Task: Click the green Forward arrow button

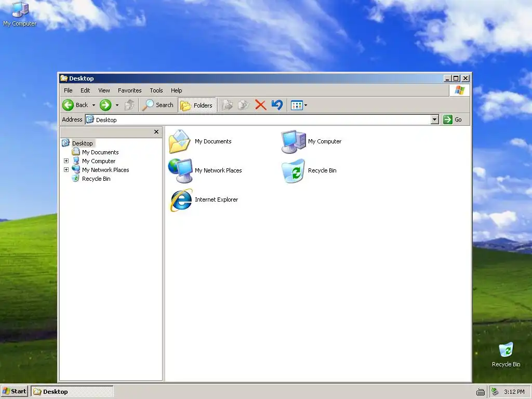Action: (x=105, y=105)
